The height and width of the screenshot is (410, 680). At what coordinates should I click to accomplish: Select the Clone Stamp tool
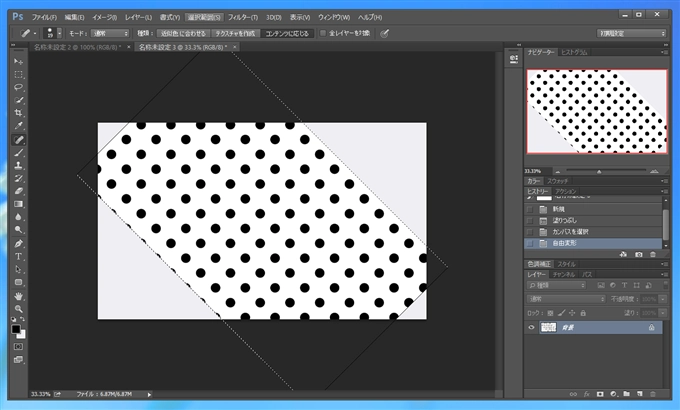[x=18, y=165]
